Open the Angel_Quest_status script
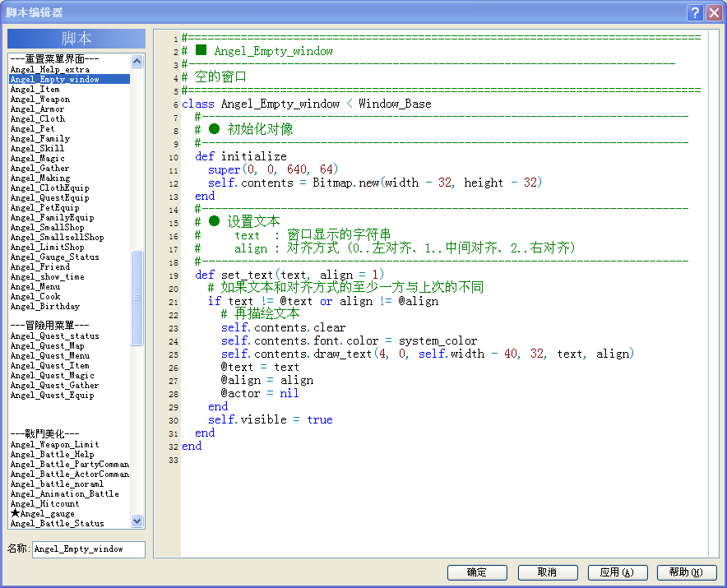 pos(55,336)
